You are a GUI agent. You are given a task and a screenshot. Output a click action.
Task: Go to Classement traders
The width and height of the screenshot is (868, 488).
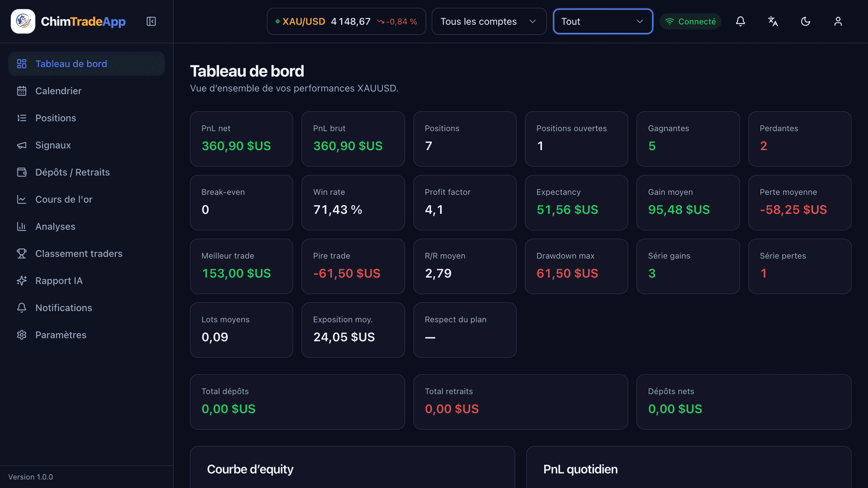pyautogui.click(x=86, y=254)
